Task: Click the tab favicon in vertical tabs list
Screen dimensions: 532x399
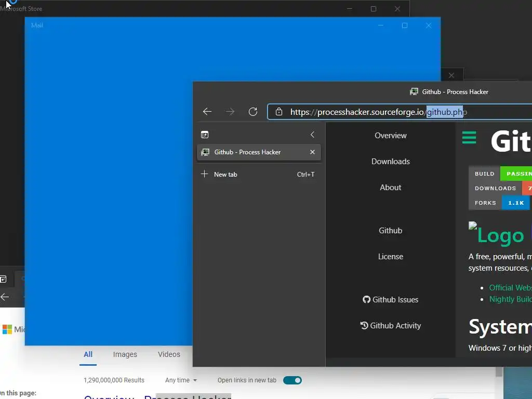Action: [x=205, y=152]
